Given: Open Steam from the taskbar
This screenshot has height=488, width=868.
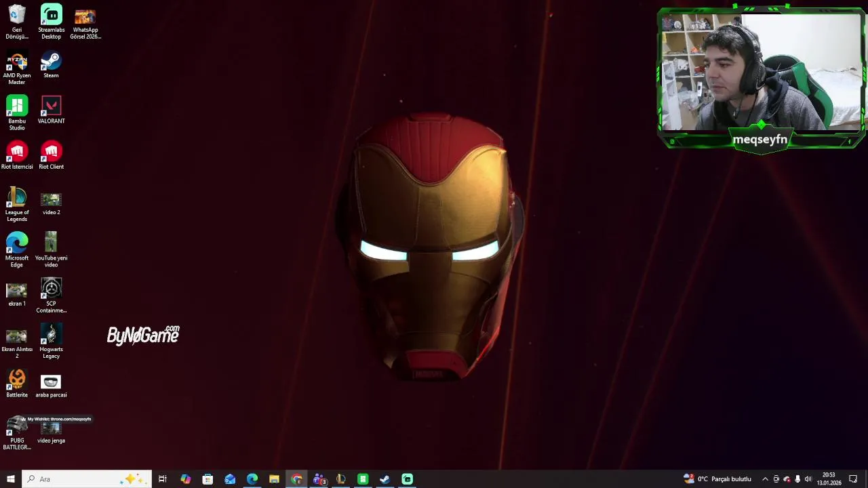Looking at the screenshot, I should [384, 479].
